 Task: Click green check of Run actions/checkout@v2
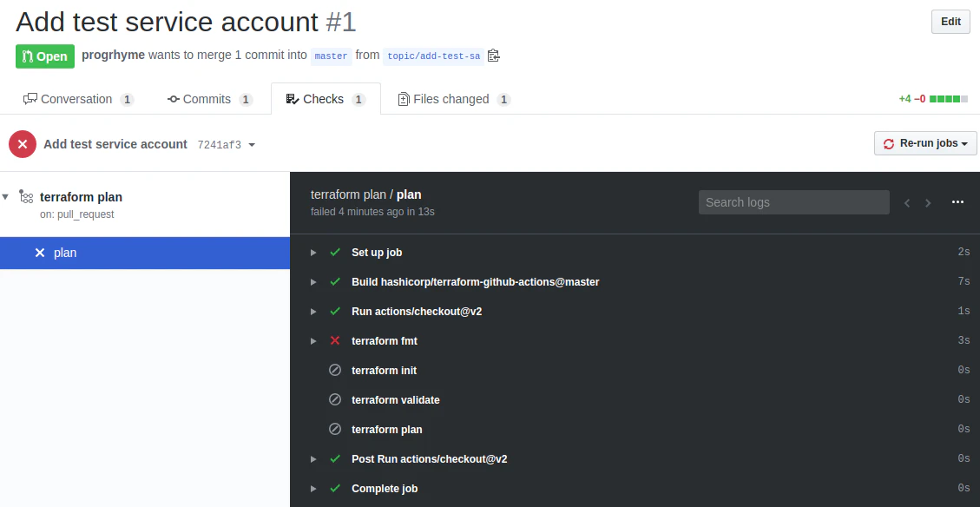(335, 312)
